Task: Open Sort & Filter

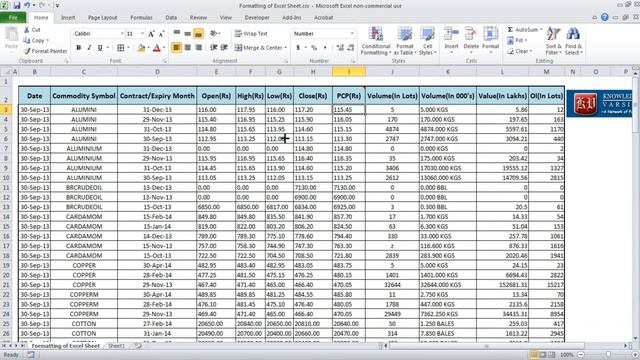Action: click(x=553, y=41)
